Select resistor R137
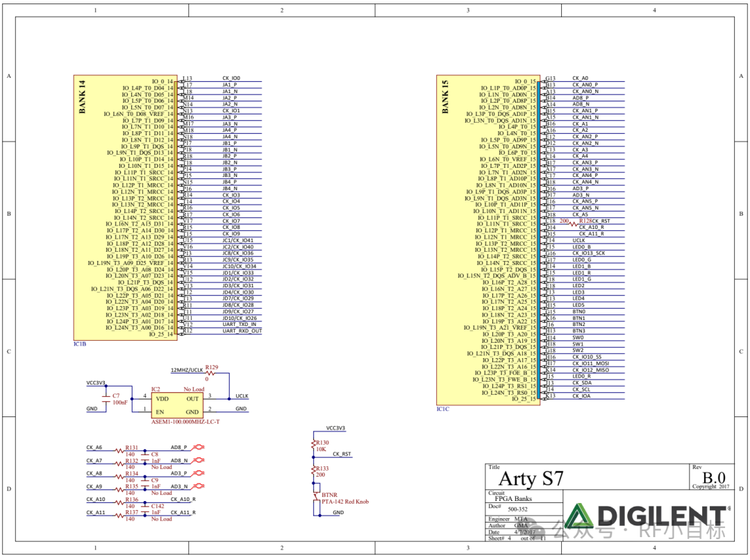Screen dimensions: 750x560 pyautogui.click(x=131, y=512)
